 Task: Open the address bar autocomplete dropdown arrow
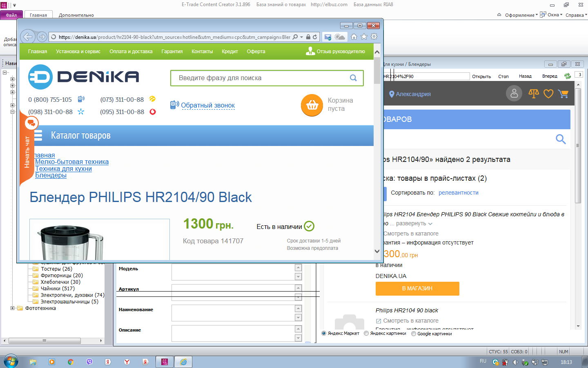[302, 37]
